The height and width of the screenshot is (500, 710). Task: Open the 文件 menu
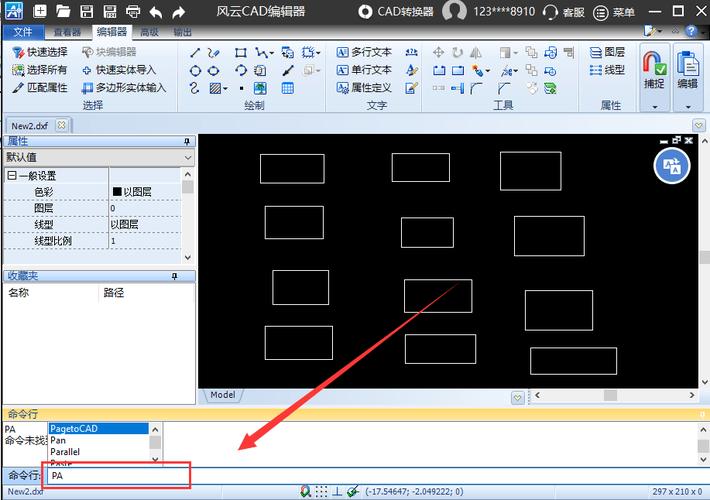pos(22,32)
